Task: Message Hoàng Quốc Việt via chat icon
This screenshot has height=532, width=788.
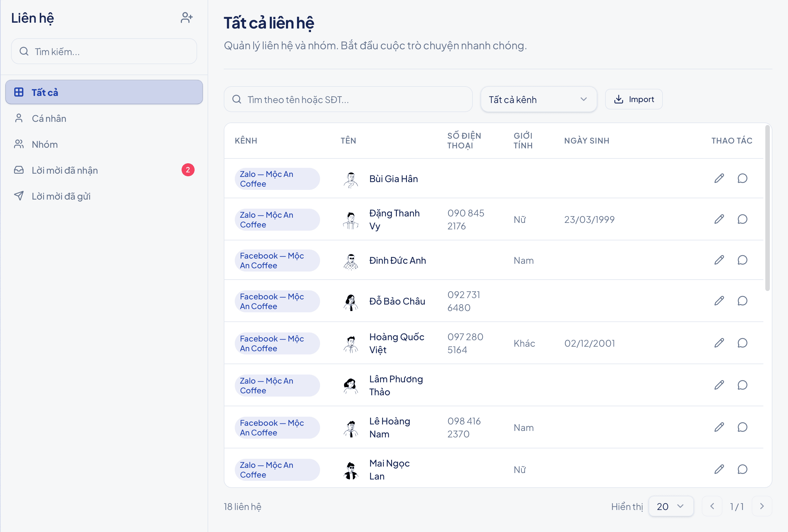Action: (742, 343)
